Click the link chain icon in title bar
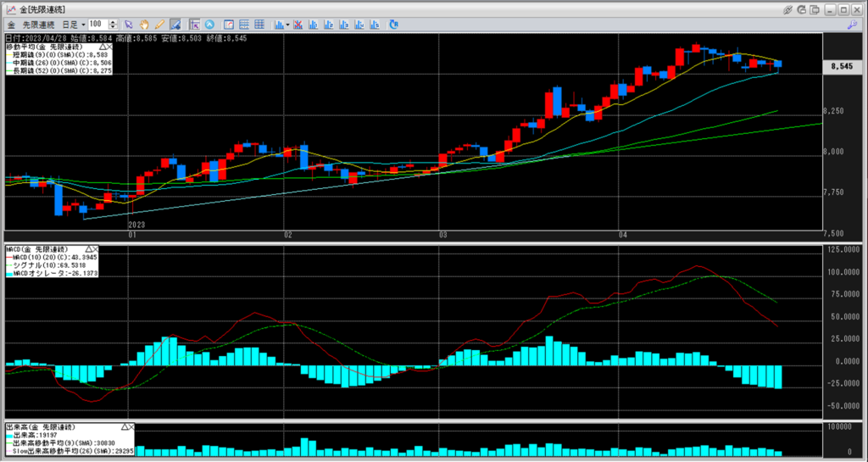 pyautogui.click(x=788, y=9)
